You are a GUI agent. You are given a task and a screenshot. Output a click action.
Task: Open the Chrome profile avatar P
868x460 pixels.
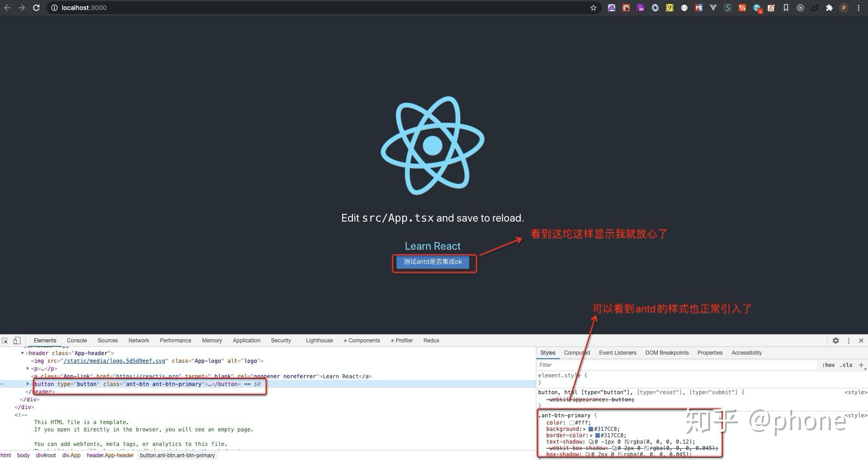click(844, 8)
